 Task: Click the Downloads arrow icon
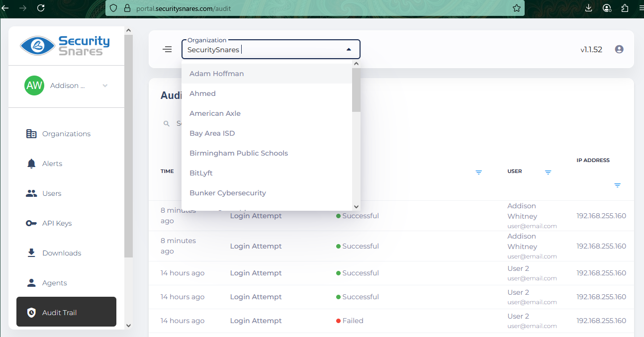(31, 253)
